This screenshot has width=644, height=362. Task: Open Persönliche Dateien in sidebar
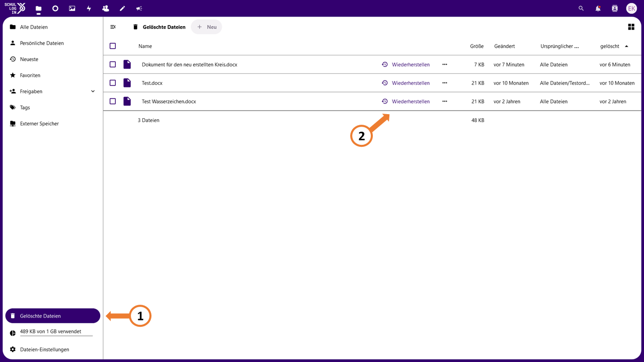pyautogui.click(x=53, y=43)
